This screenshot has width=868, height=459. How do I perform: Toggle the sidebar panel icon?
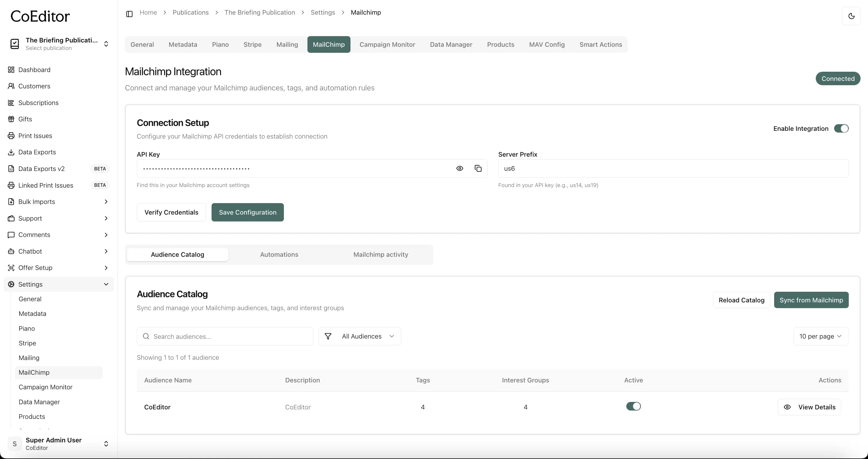pos(129,14)
